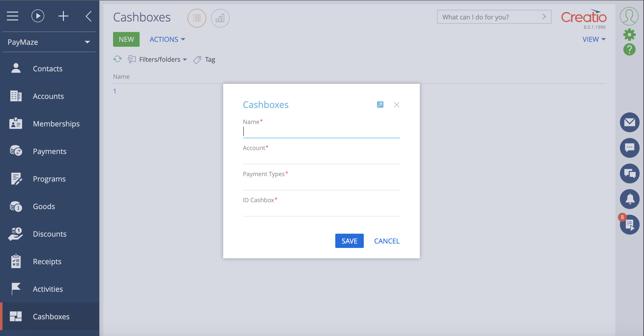Open the process log icon with badge 8
This screenshot has width=644, height=336.
(x=629, y=224)
